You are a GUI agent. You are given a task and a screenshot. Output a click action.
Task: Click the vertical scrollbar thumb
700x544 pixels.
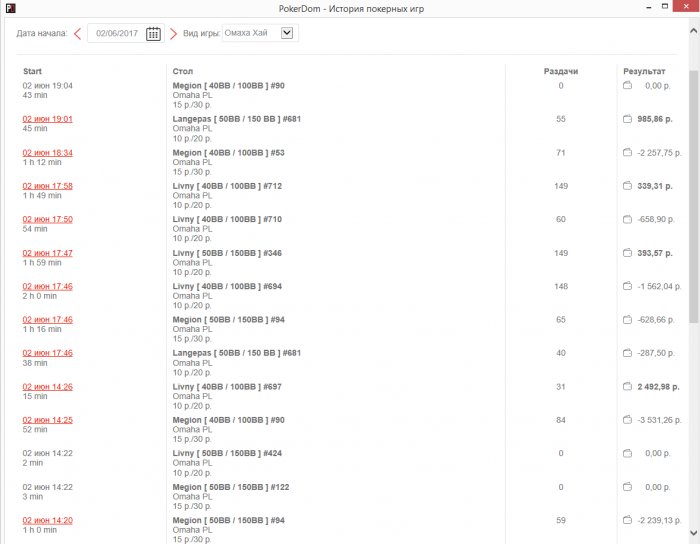click(693, 196)
